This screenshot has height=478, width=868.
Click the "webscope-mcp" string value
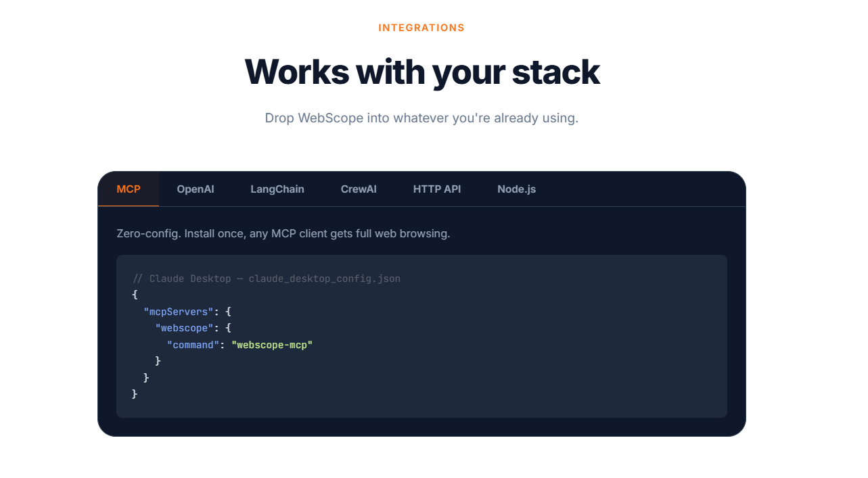(272, 345)
